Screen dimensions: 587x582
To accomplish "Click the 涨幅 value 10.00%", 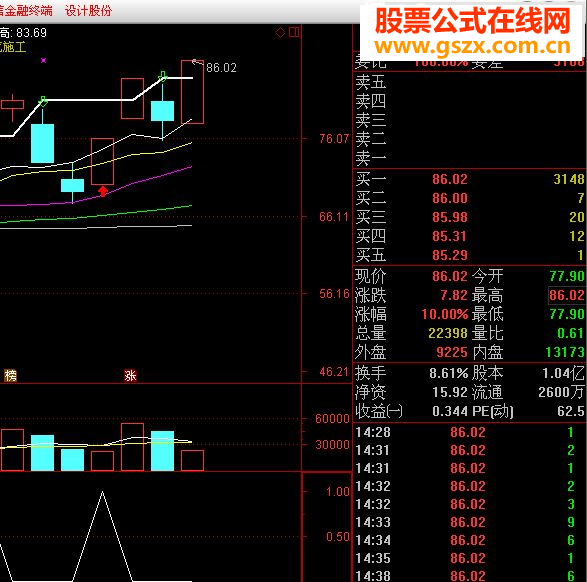I will (445, 314).
